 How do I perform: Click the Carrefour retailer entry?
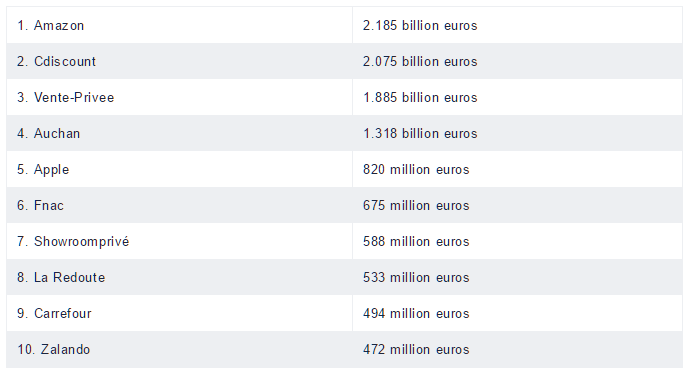click(x=179, y=313)
